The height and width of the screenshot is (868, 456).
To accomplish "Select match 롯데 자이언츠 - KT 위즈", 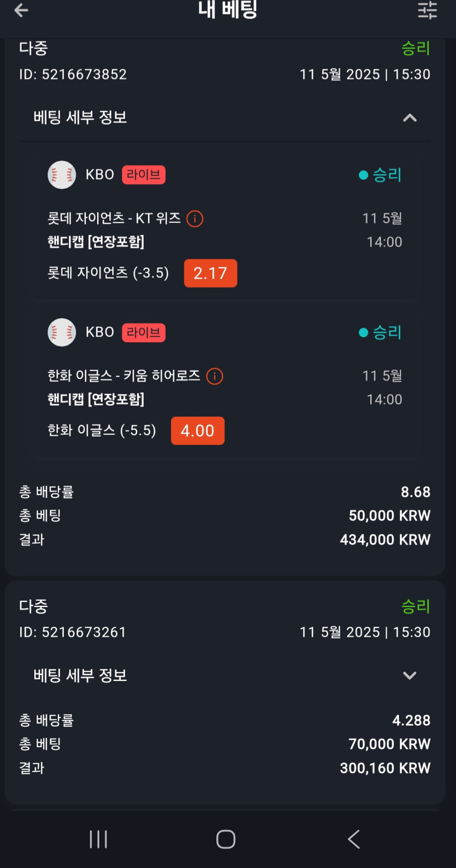I will pos(114,219).
